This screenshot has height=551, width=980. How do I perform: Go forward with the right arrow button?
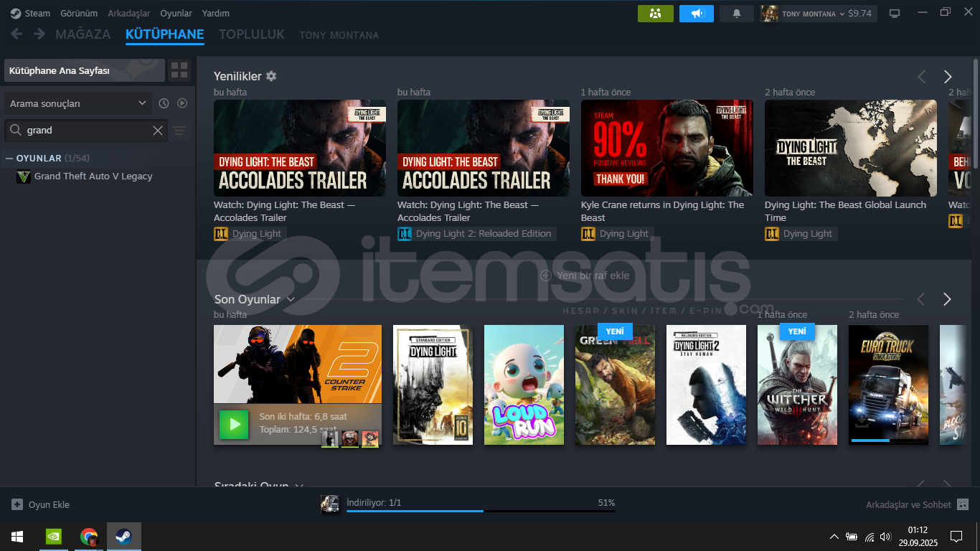point(39,34)
